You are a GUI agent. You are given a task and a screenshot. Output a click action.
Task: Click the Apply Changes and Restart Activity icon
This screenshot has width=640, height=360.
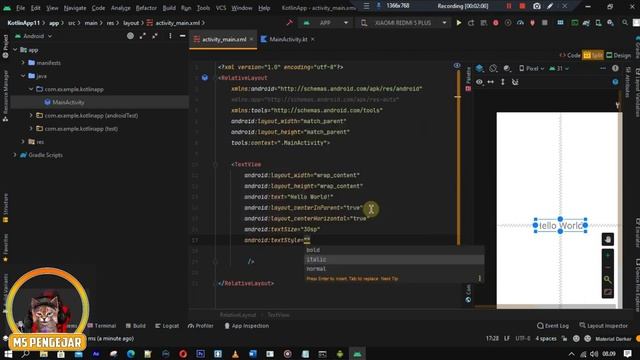(x=471, y=23)
